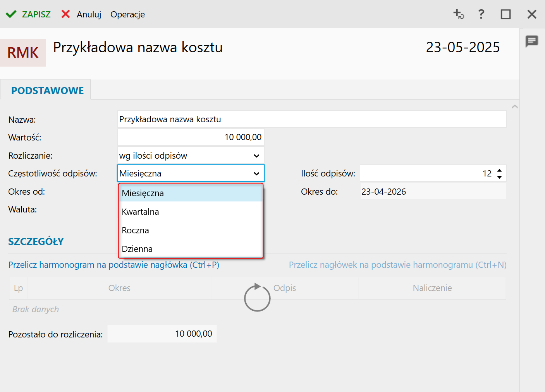Click the SZCZEGÓŁY section header
The image size is (545, 392).
(36, 241)
